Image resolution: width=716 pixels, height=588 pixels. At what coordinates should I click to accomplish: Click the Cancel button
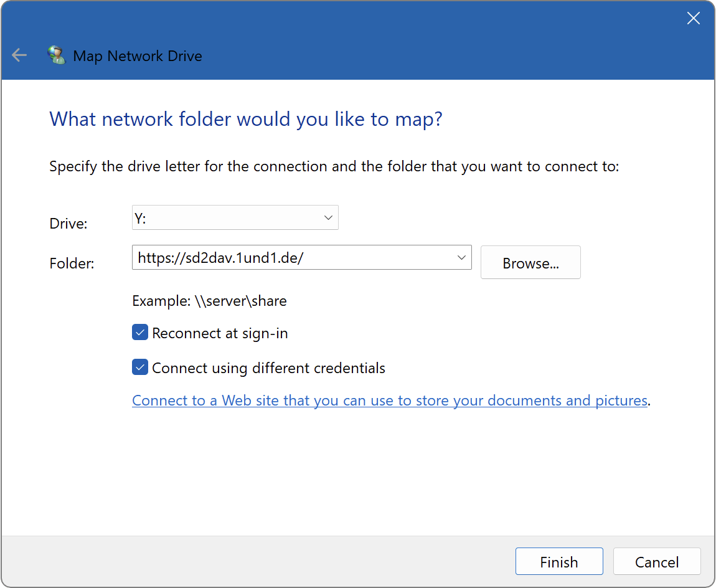656,561
